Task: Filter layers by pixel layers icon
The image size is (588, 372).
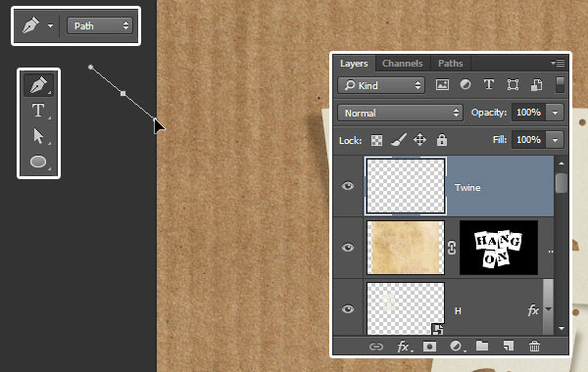Action: coord(442,85)
